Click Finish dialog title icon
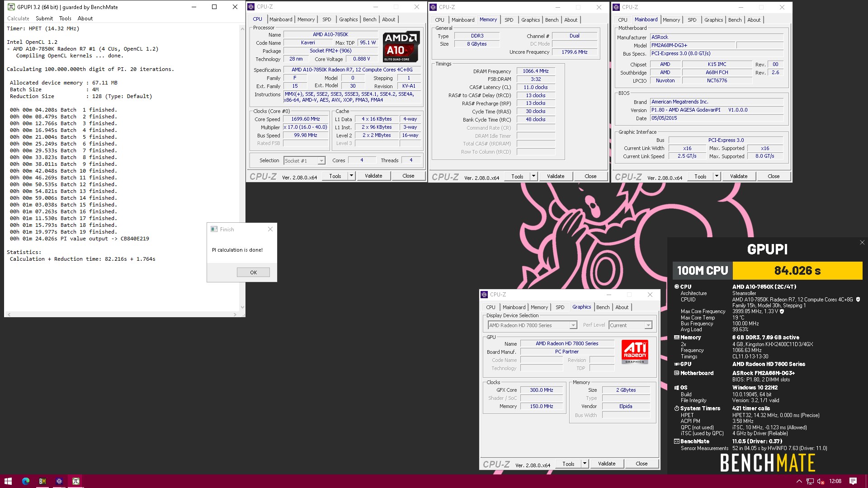 214,229
